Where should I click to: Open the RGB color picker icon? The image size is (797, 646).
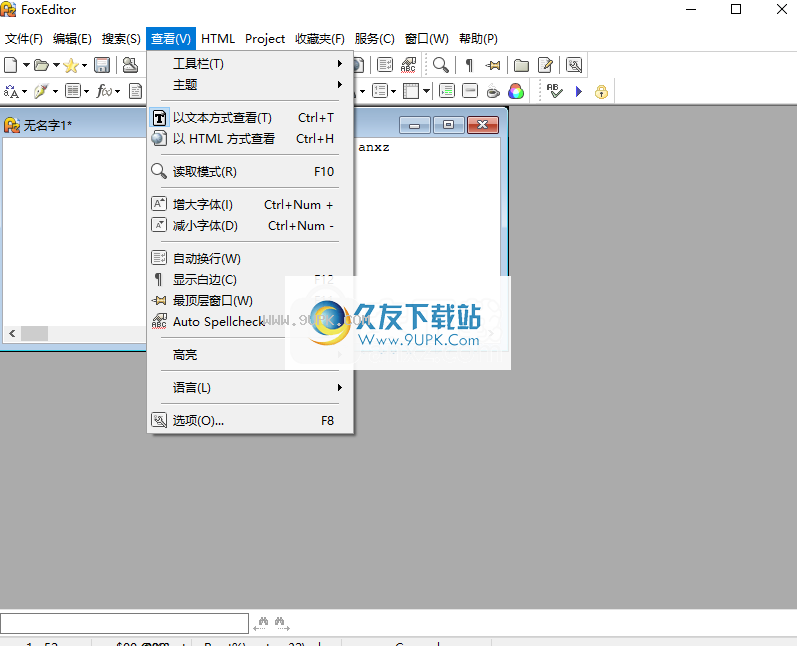click(x=516, y=91)
